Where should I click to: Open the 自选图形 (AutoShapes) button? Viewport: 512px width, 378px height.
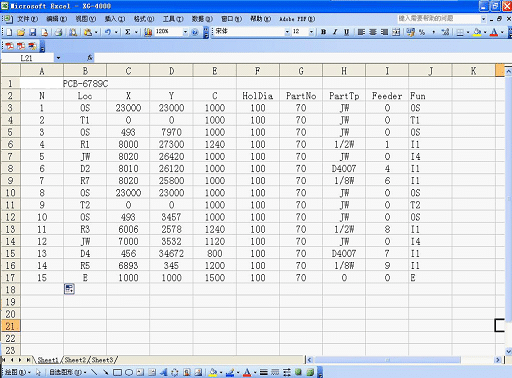[x=68, y=372]
